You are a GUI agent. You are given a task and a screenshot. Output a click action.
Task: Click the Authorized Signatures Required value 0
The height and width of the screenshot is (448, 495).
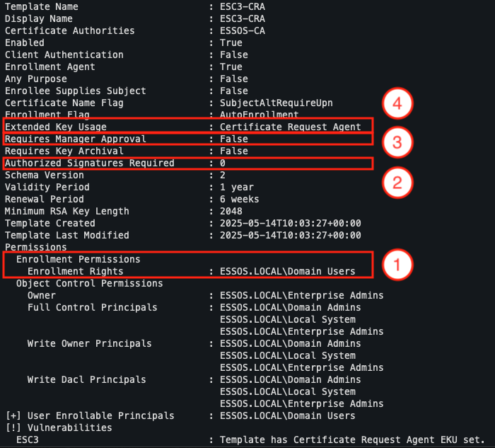pos(223,163)
